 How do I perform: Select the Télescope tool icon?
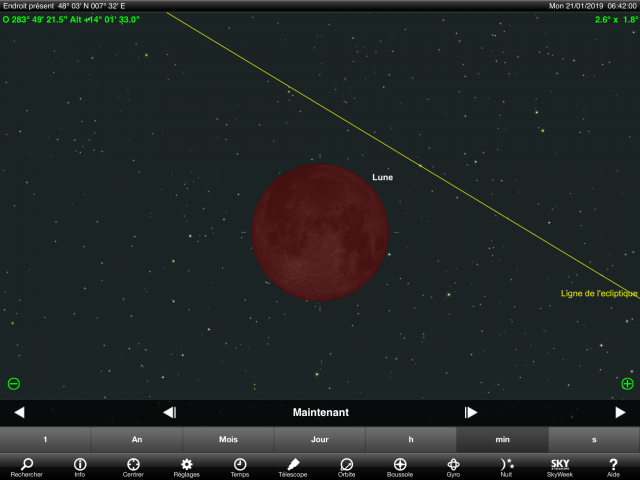tap(293, 467)
